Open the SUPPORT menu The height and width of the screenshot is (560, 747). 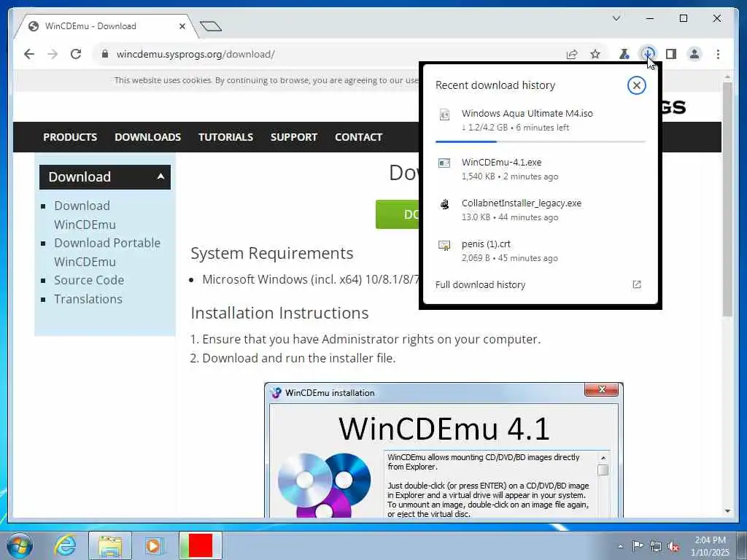click(294, 137)
